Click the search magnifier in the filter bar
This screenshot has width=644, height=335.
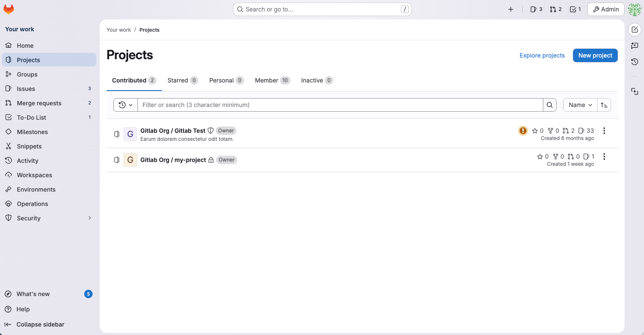549,104
